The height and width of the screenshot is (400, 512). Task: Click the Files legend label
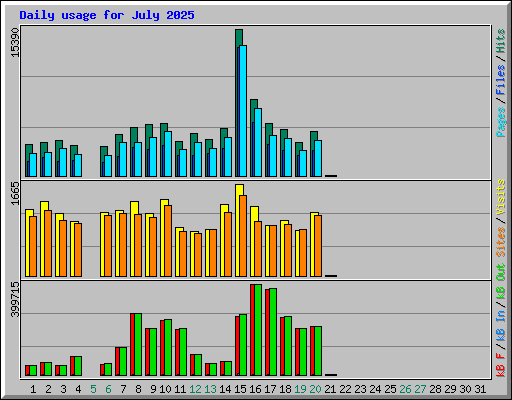pos(501,80)
